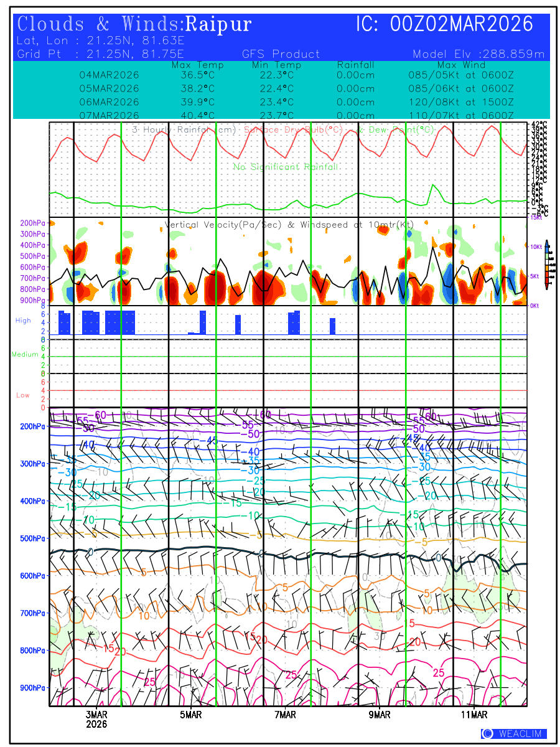Click the vertical velocity color scale legend

click(546, 265)
